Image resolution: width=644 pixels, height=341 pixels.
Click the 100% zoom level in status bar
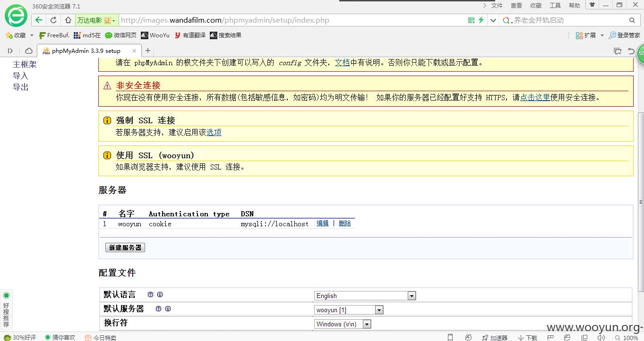point(626,338)
